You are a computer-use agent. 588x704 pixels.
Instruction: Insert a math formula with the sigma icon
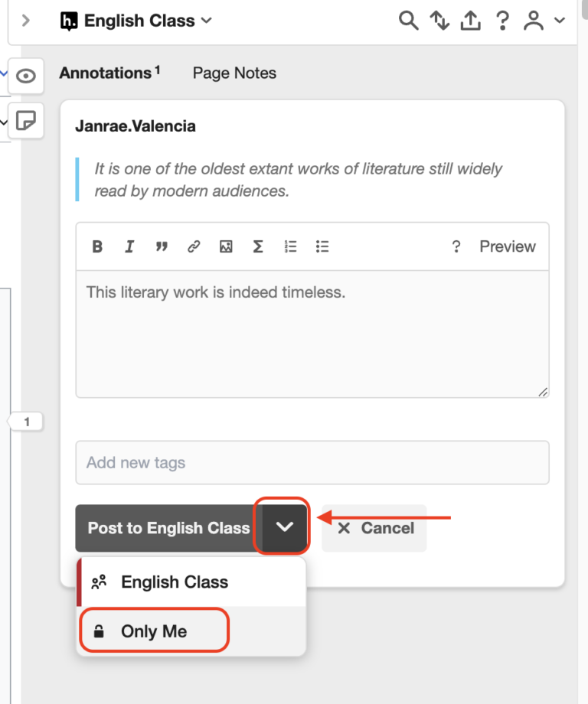[258, 246]
